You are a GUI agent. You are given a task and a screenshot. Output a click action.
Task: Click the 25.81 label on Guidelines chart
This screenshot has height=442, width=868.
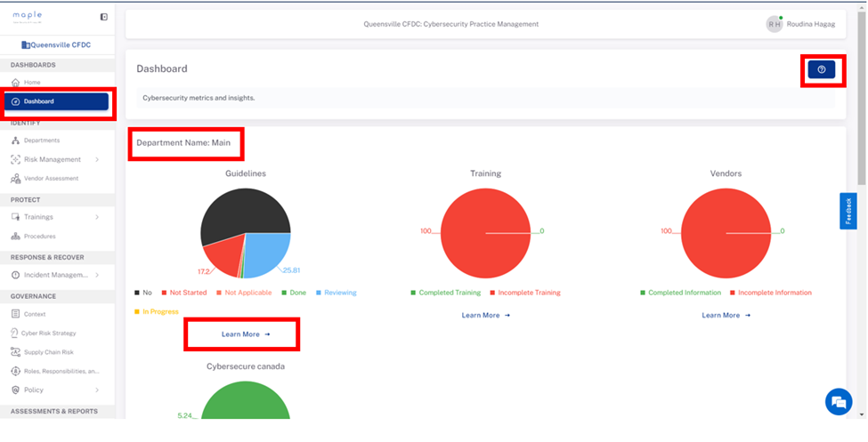coord(292,271)
